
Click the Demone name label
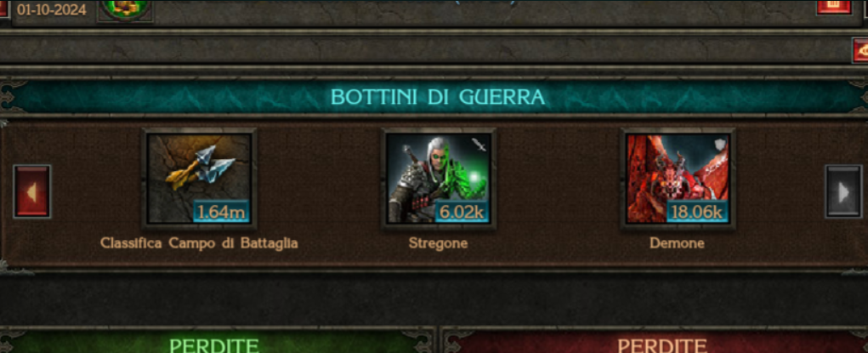(x=677, y=243)
